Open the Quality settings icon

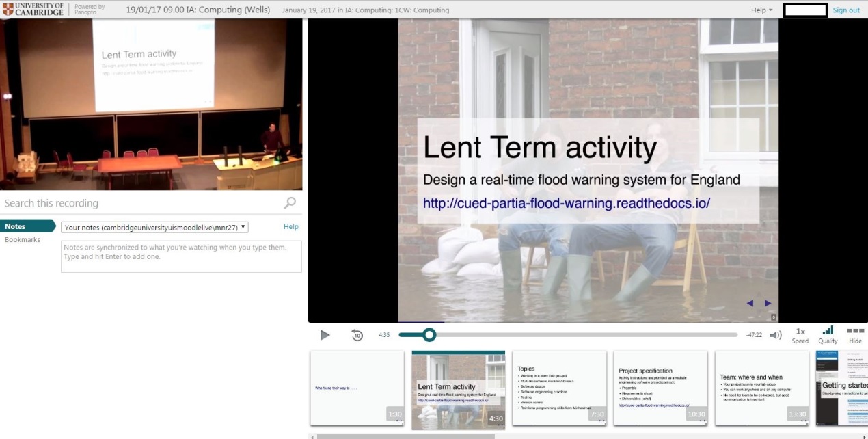828,334
